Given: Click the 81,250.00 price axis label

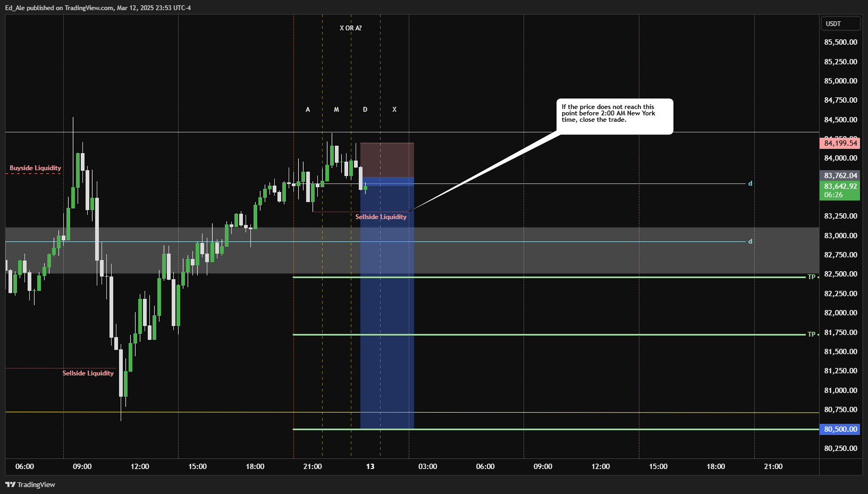Looking at the screenshot, I should coord(840,371).
